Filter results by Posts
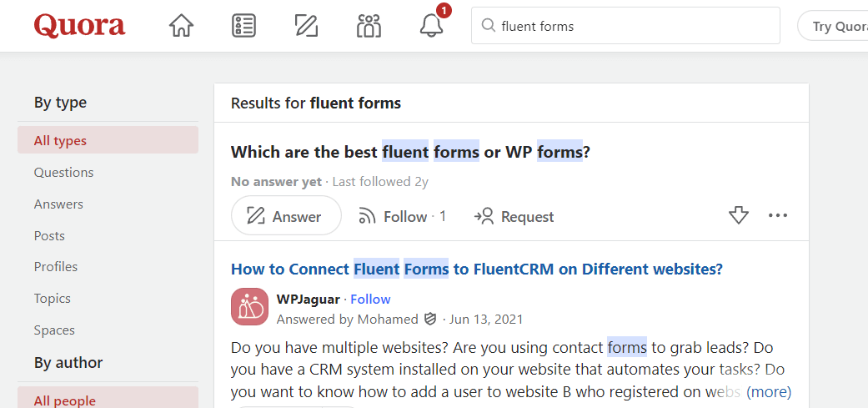This screenshot has height=408, width=868. click(x=49, y=235)
